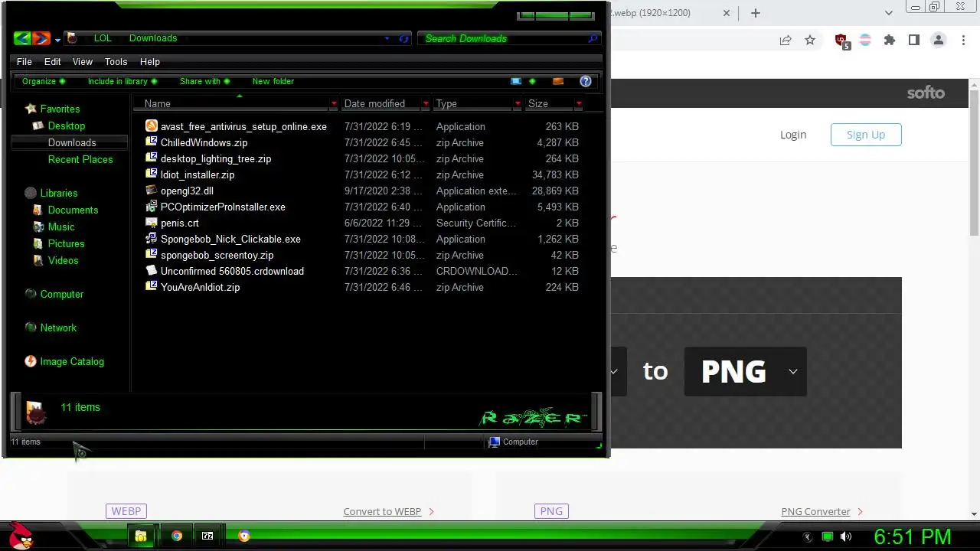Viewport: 980px width, 551px height.
Task: Open the volume tray icon
Action: coord(846,537)
